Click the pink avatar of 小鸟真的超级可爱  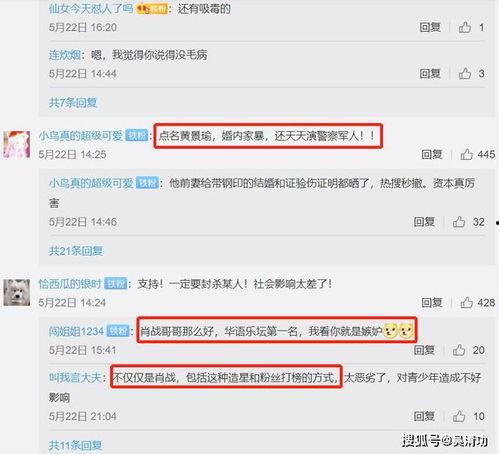click(x=17, y=144)
